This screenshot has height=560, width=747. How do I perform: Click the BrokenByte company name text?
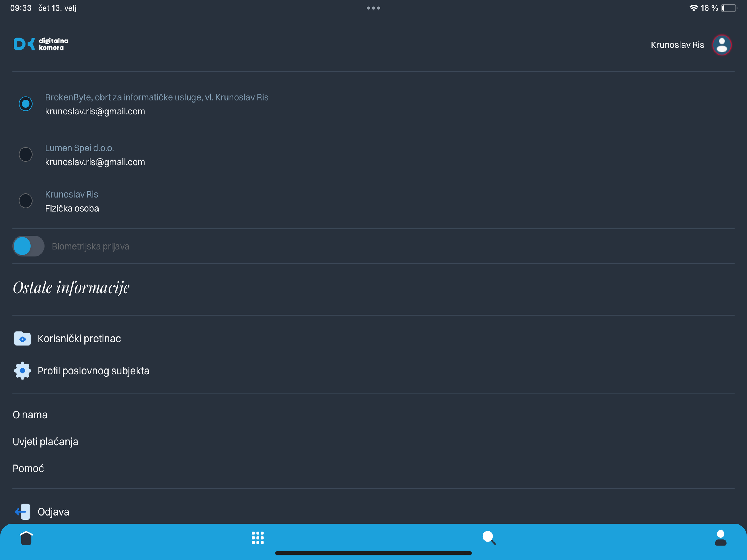[157, 97]
